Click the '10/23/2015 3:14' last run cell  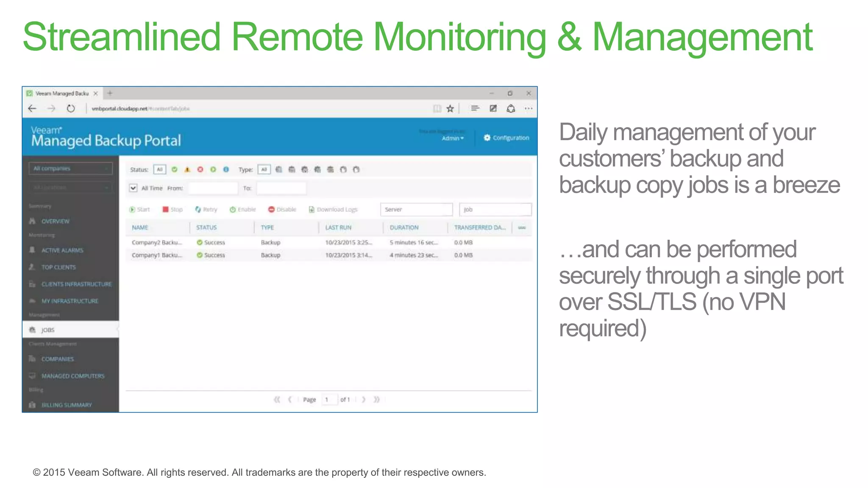tap(349, 255)
